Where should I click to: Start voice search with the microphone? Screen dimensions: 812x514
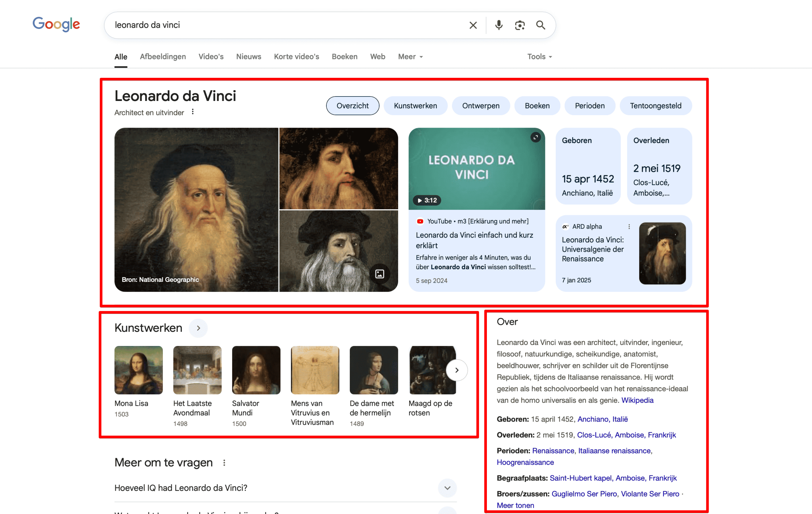tap(499, 25)
